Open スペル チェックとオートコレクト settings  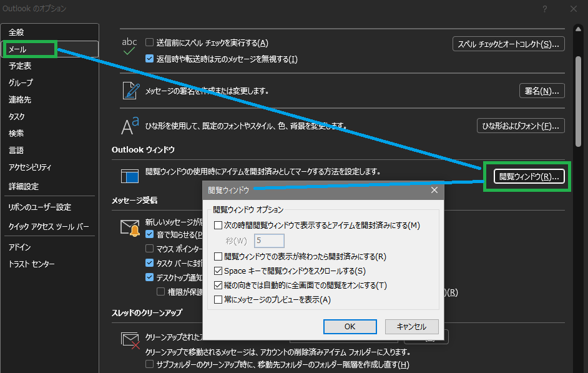(509, 44)
